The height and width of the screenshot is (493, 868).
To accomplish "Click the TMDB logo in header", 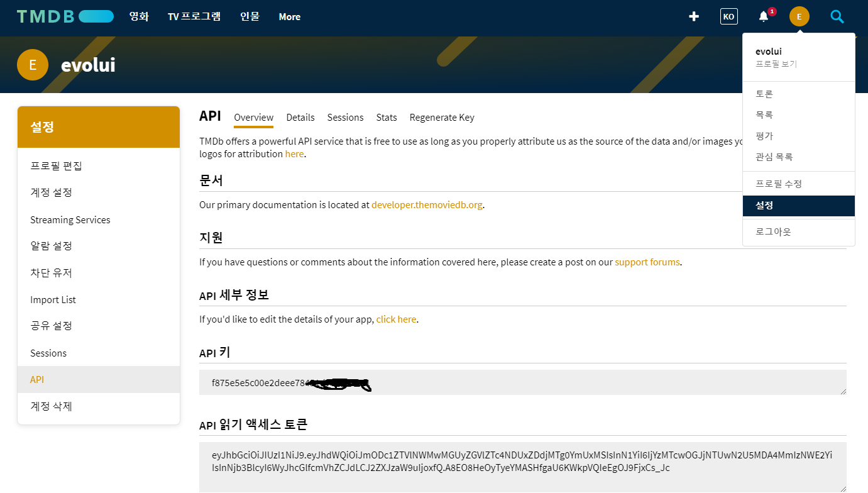I will click(65, 16).
